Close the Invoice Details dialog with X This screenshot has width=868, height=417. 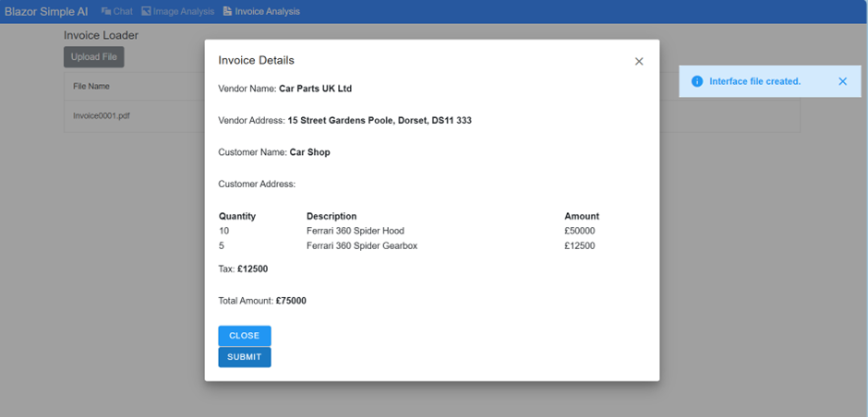[x=639, y=62]
